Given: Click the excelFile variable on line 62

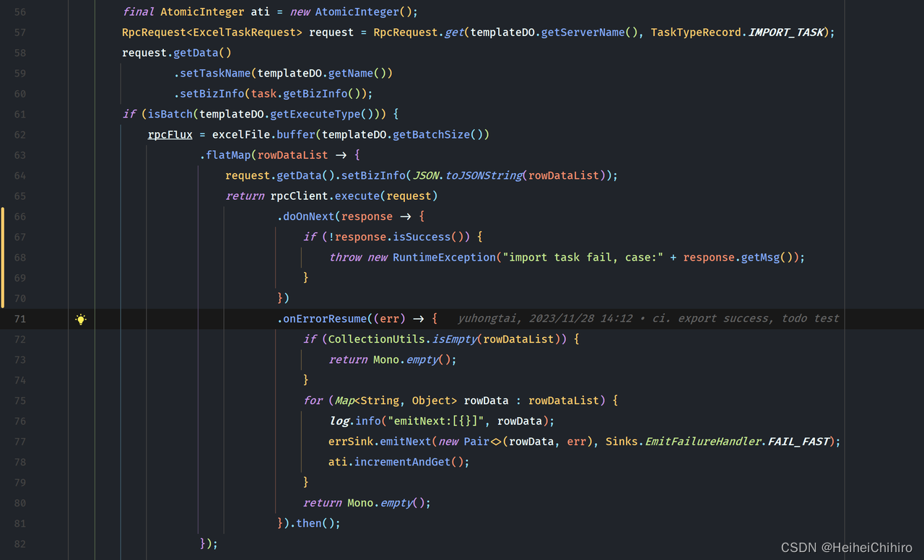Looking at the screenshot, I should pyautogui.click(x=240, y=134).
